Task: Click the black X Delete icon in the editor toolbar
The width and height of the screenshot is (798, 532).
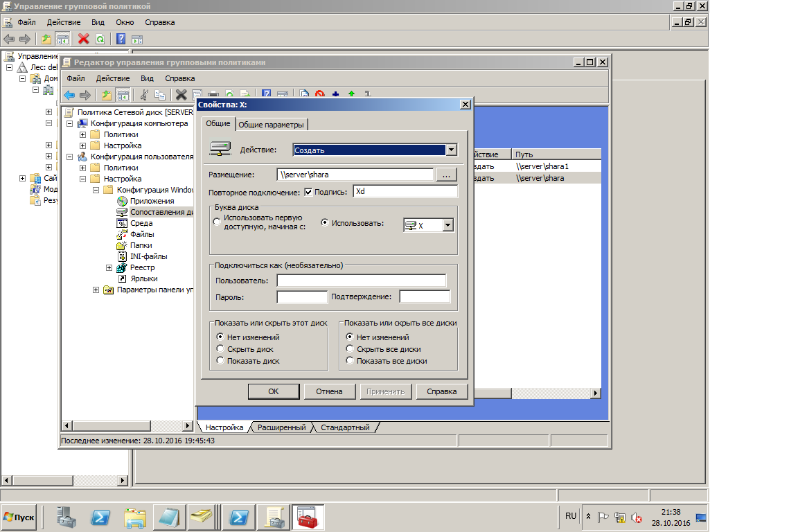Action: point(181,95)
